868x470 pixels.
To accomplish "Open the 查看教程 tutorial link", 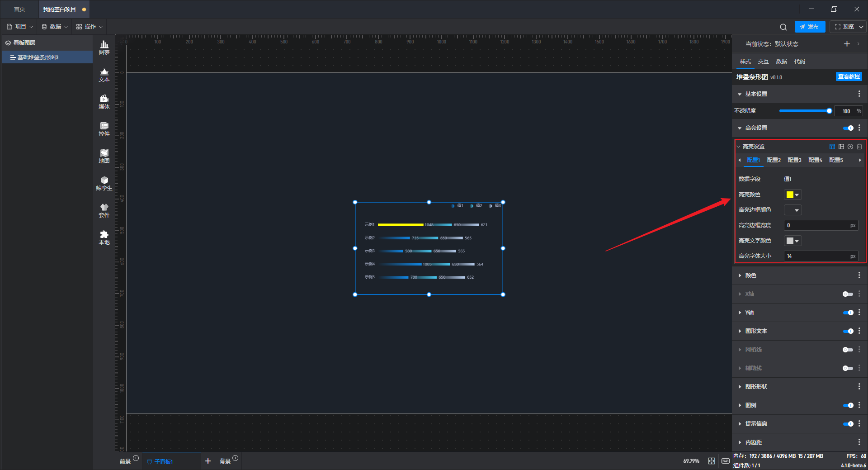I will [849, 76].
